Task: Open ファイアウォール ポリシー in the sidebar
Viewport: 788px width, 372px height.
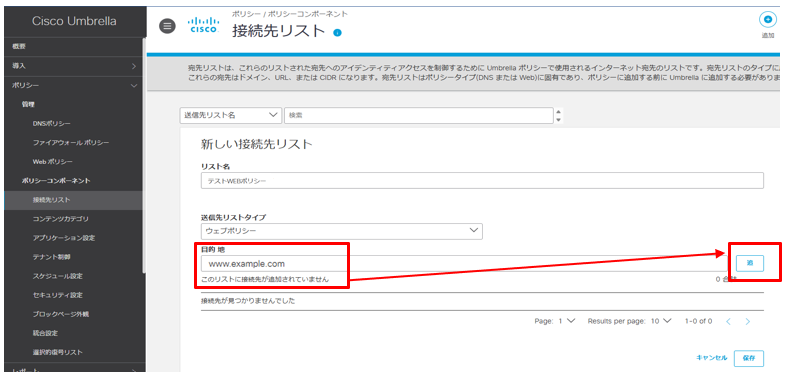Action: pyautogui.click(x=71, y=143)
